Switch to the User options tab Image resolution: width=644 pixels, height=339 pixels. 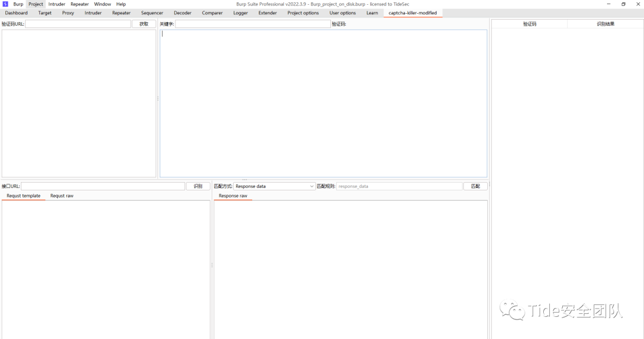click(342, 13)
